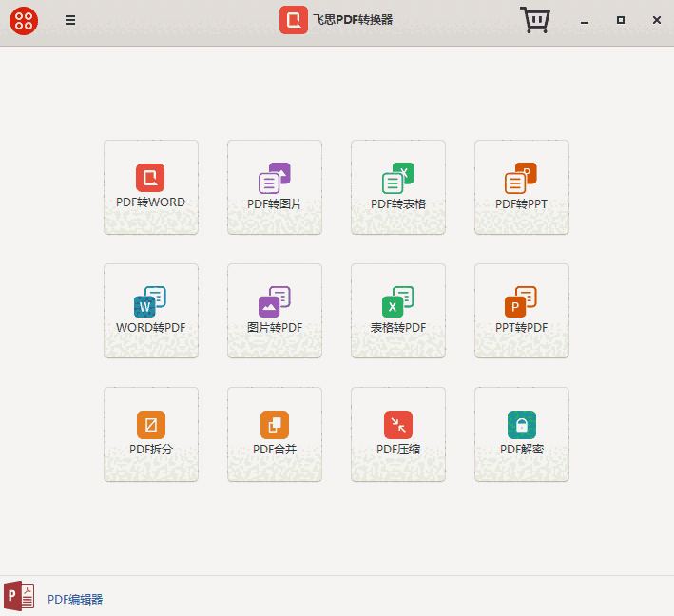Minimize the converter window

click(x=585, y=20)
